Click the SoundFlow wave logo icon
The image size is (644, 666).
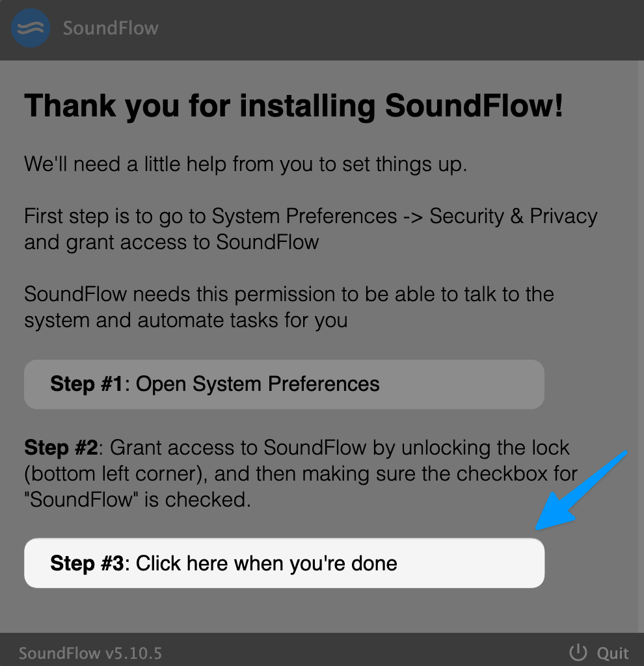(30, 28)
